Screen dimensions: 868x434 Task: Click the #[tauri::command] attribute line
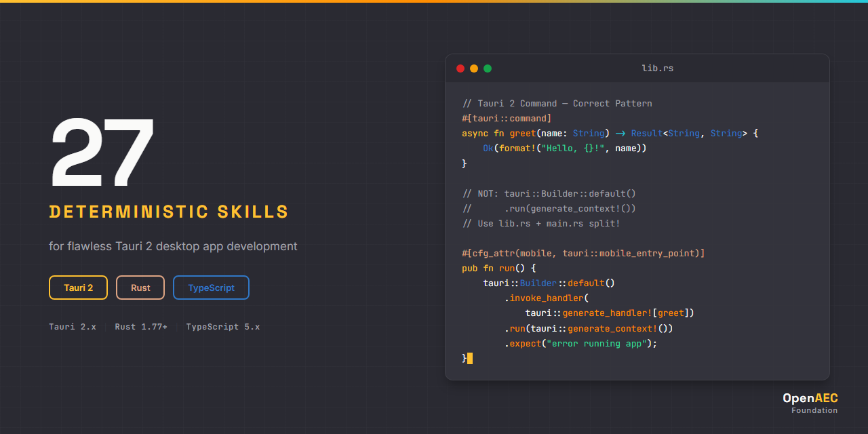(x=507, y=119)
